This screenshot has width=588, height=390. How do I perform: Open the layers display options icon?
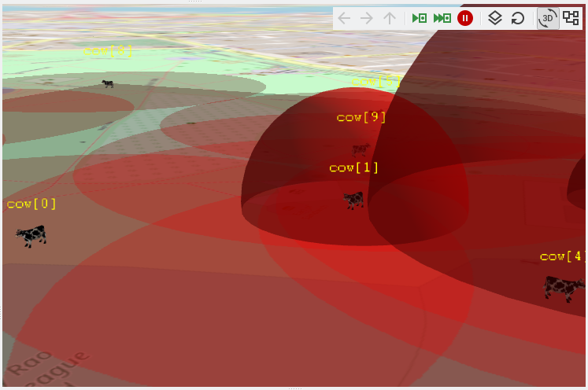point(495,18)
